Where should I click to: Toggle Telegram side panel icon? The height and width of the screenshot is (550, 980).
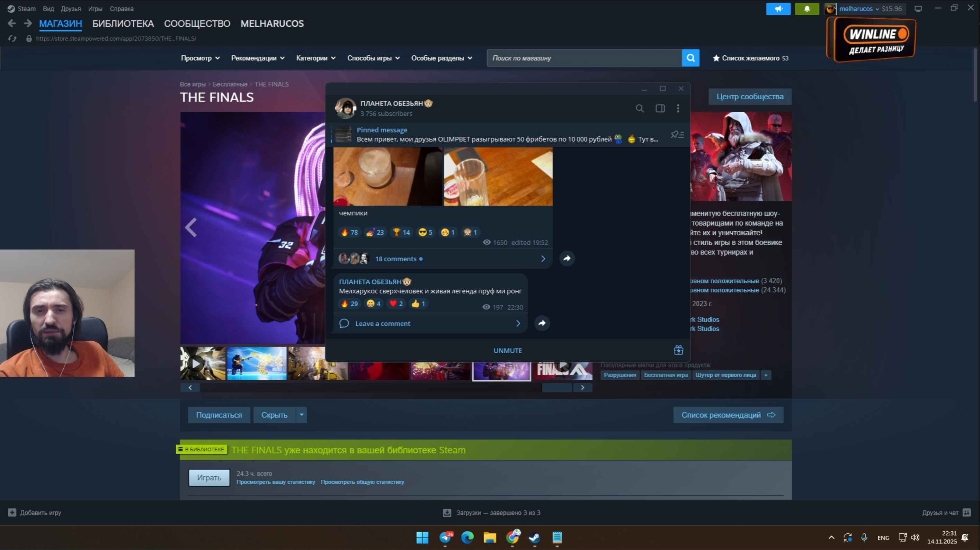point(660,109)
